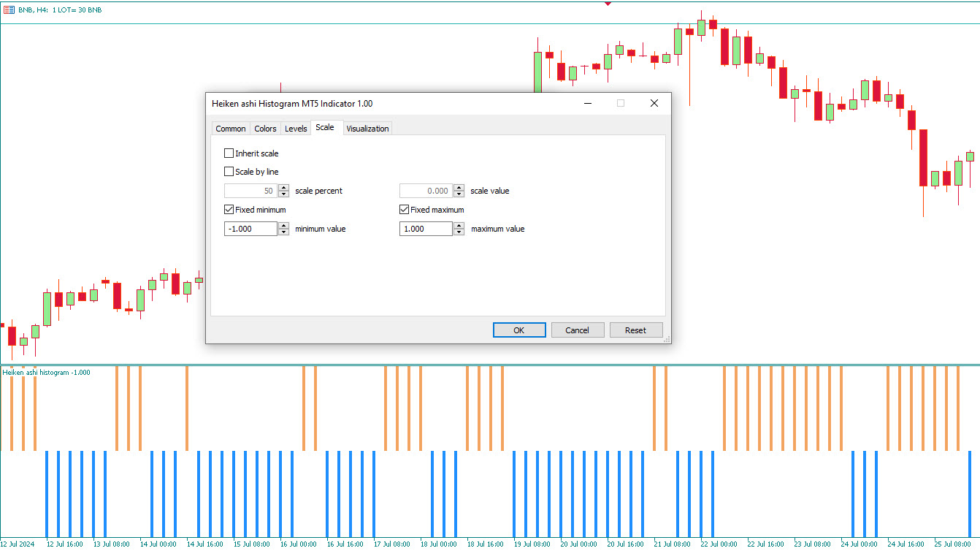
Task: Confirm settings with the OK button
Action: tap(518, 330)
